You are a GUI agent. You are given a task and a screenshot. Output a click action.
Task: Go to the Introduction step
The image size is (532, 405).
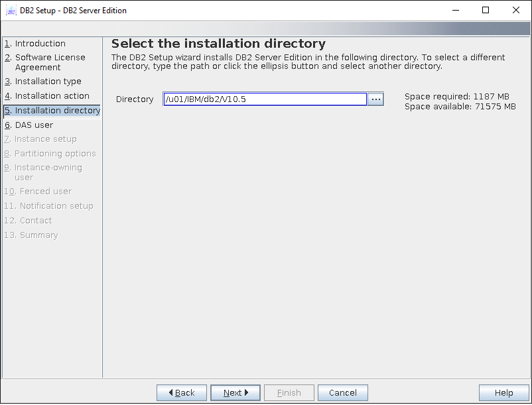coord(40,44)
